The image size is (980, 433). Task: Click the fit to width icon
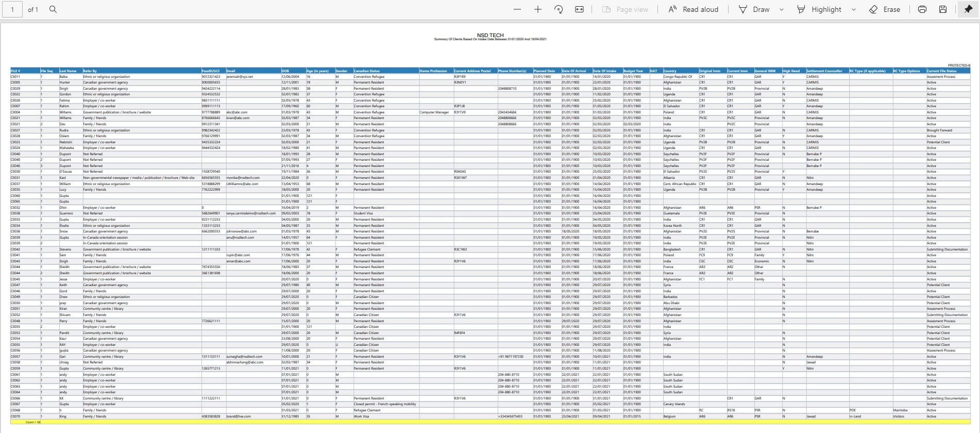(x=580, y=9)
